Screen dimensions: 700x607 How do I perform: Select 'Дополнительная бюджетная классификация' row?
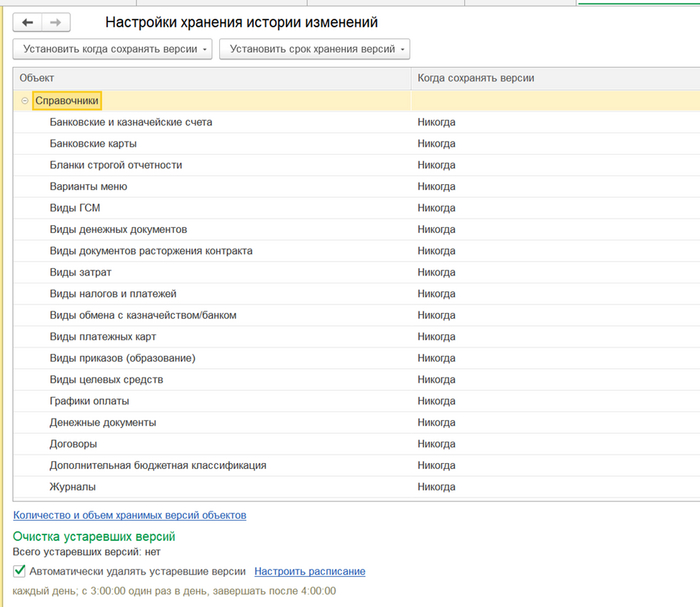point(158,465)
